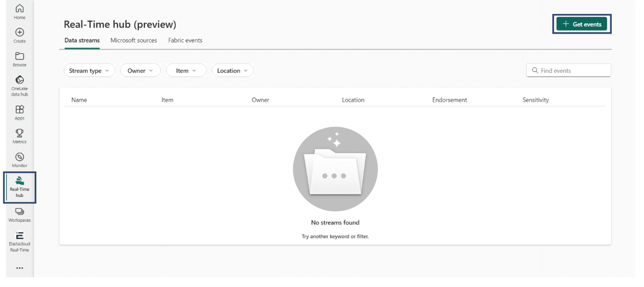The width and height of the screenshot is (644, 287).
Task: Switch to the Fabric events tab
Action: (x=185, y=41)
